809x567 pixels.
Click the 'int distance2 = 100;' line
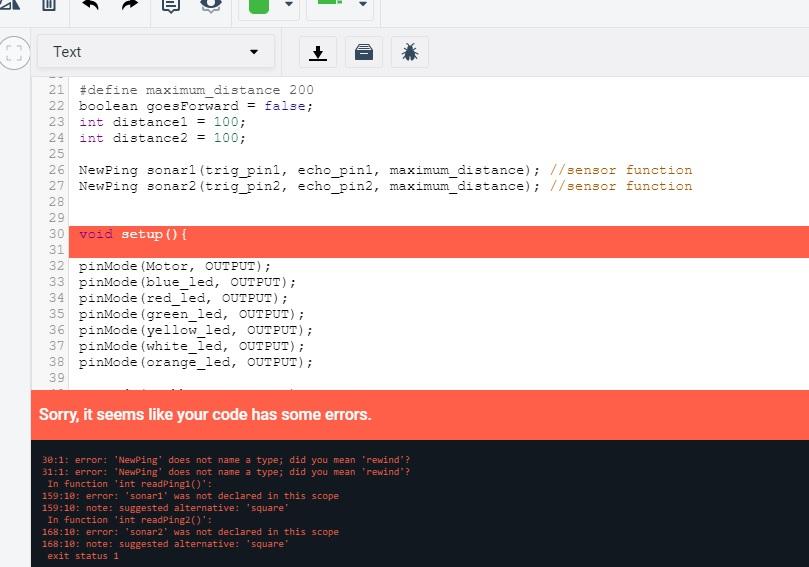tap(162, 138)
